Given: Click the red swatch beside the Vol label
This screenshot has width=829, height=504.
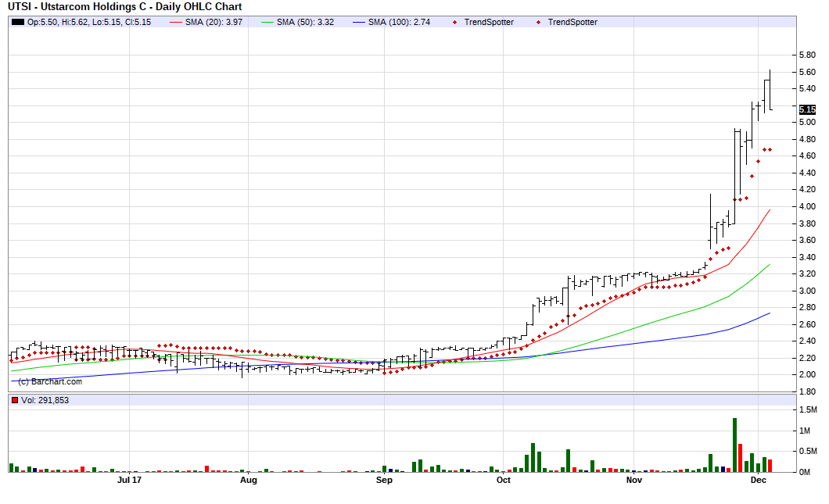Looking at the screenshot, I should pos(15,400).
